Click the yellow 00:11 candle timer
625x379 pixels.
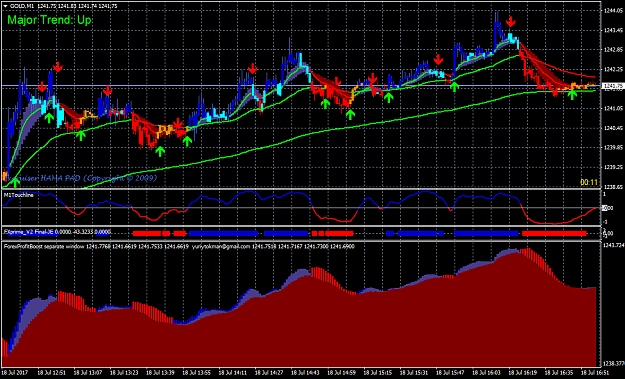pyautogui.click(x=589, y=182)
